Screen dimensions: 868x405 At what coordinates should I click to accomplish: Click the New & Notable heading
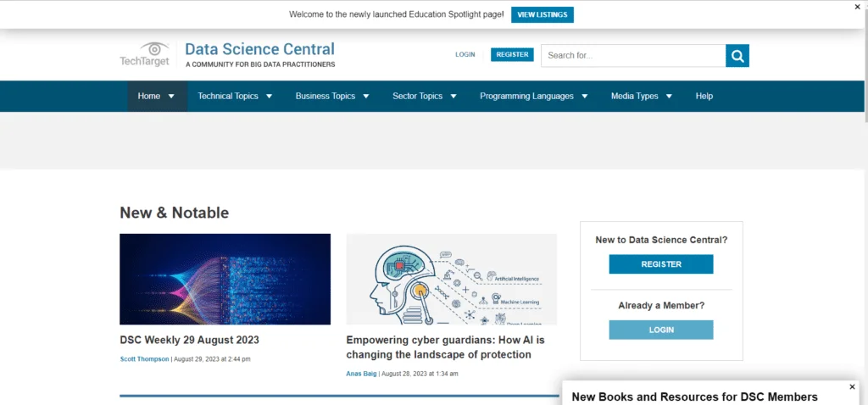(175, 213)
